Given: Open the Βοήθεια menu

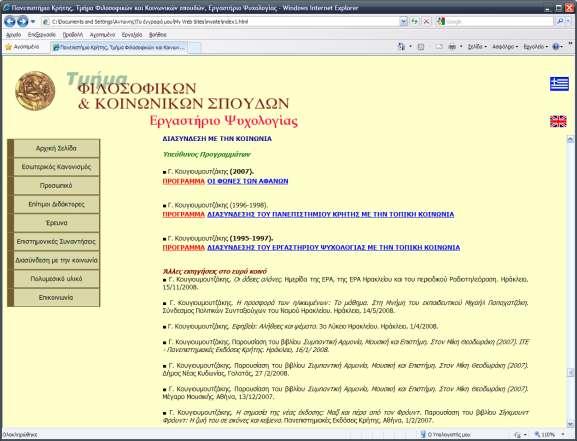Looking at the screenshot, I should (x=157, y=35).
